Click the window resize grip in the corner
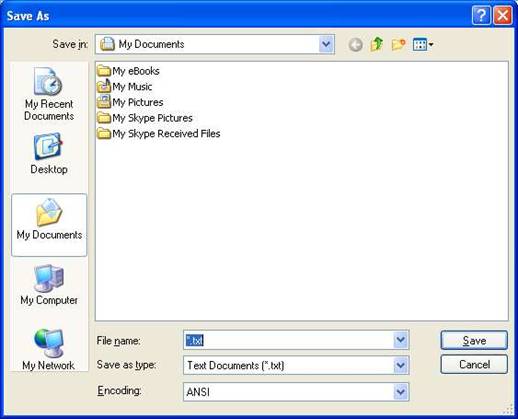The image size is (518, 419). (509, 409)
